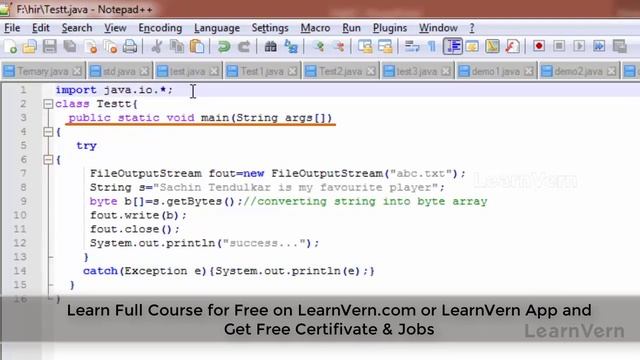Image resolution: width=640 pixels, height=360 pixels.
Task: Click line number 12 in the margin
Action: click(x=20, y=243)
